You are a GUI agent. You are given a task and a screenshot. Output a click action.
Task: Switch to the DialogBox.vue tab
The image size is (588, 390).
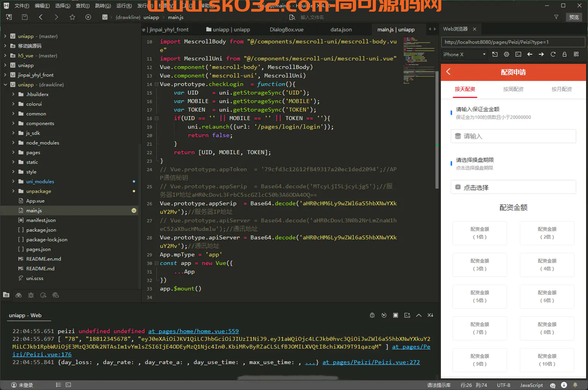(286, 29)
